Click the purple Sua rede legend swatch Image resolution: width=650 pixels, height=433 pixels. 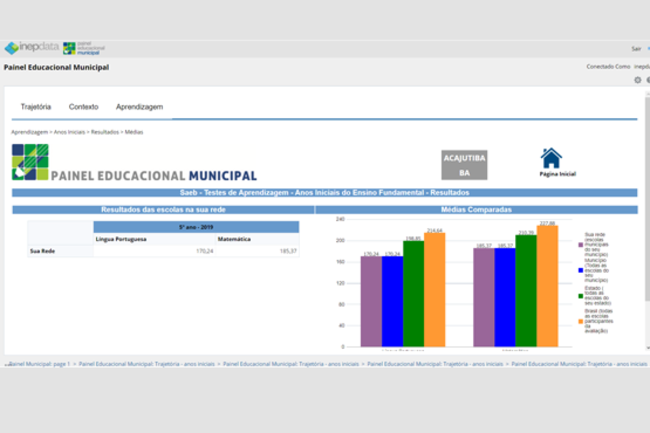(579, 245)
